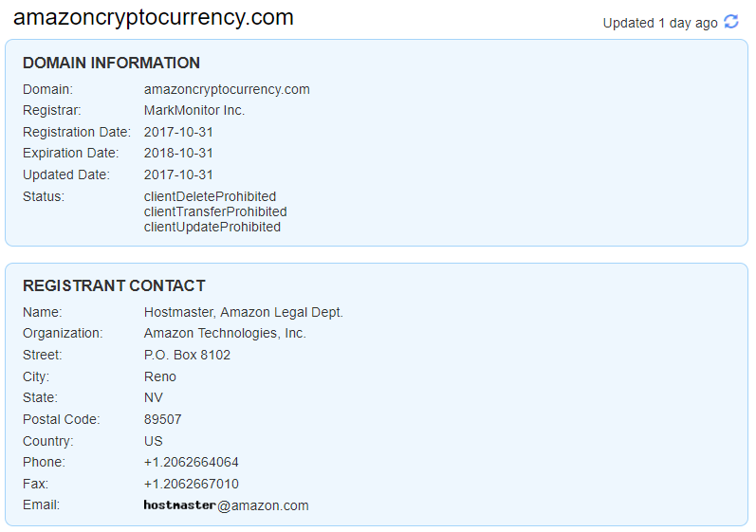Click the city value Reno
The height and width of the screenshot is (532, 756).
point(160,376)
